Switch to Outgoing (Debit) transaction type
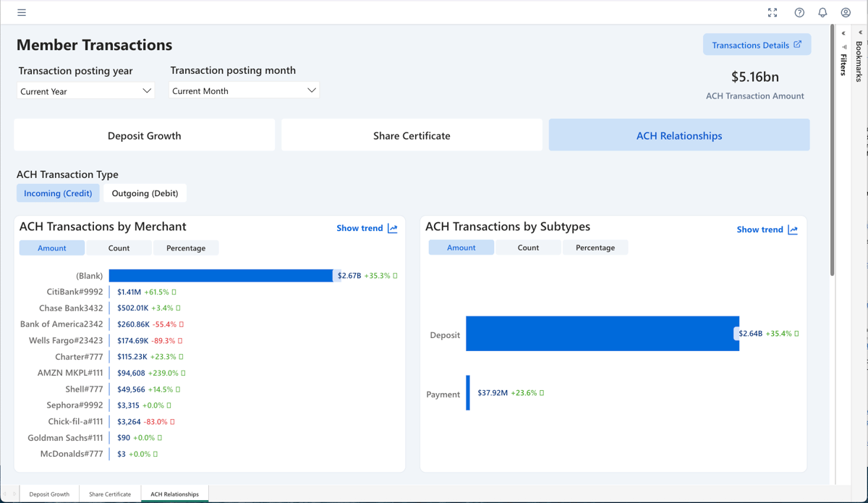868x503 pixels. (145, 193)
